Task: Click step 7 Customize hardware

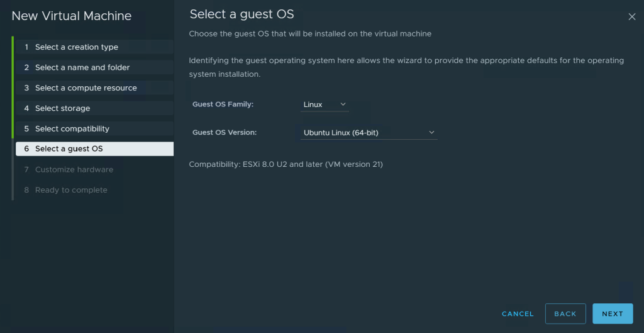Action: coord(94,169)
